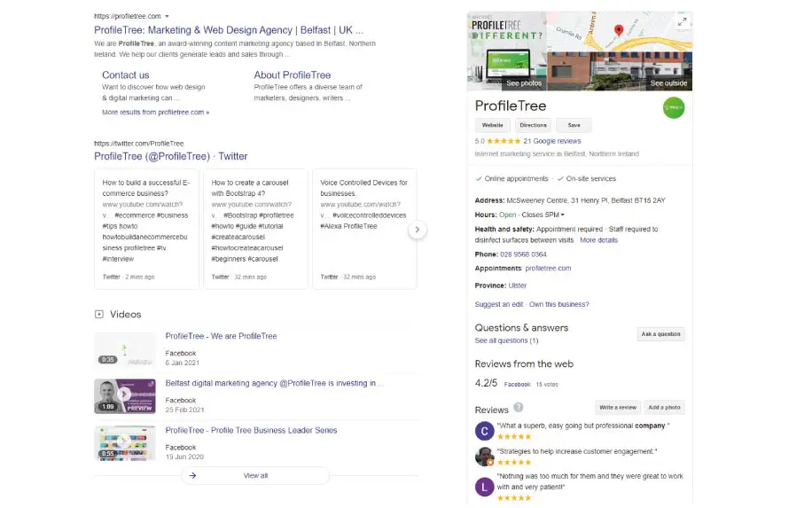Play the Business Leader Series video thumbnail
812x508 pixels.
125,443
